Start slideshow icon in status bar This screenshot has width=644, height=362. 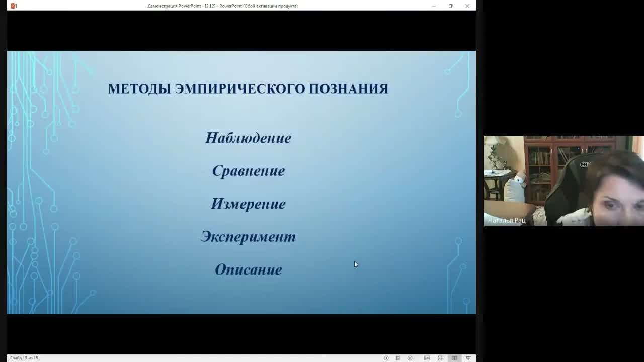coord(468,358)
